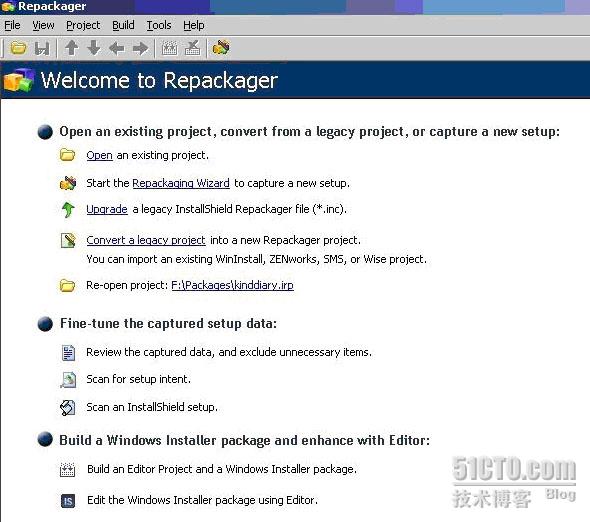Click 'Scan for setup intent.' text
Viewport: 590px width, 522px height.
[x=138, y=379]
